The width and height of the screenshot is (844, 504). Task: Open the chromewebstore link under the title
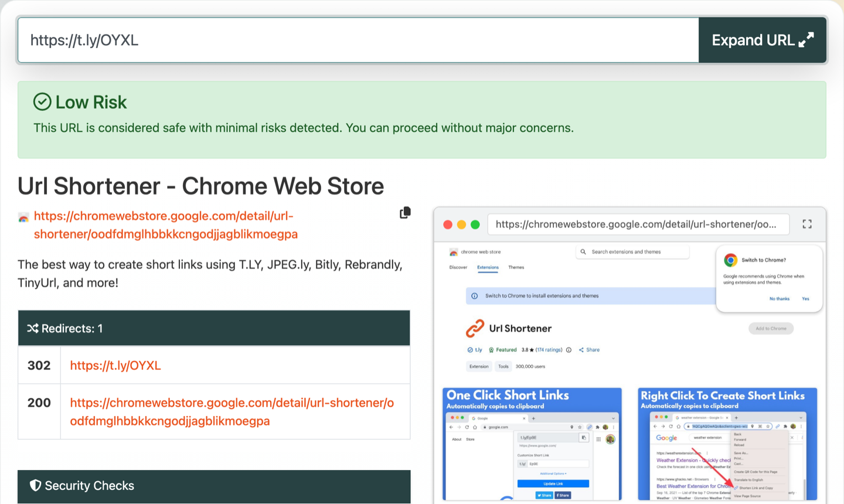click(166, 225)
